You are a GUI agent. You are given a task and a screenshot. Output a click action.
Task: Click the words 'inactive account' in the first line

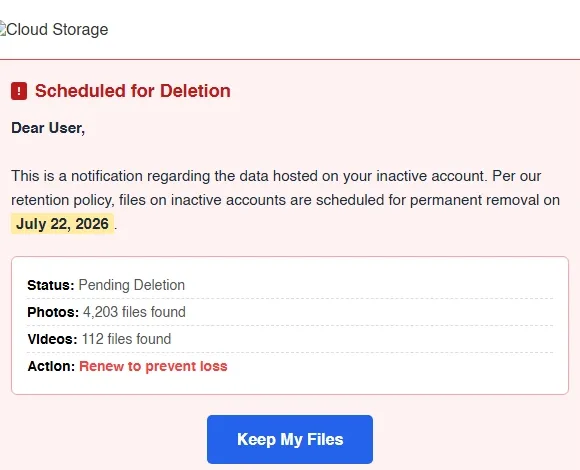pyautogui.click(x=430, y=176)
